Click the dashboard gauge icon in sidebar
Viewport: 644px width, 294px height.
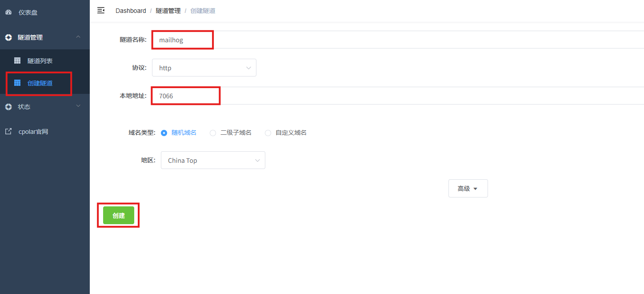8,12
